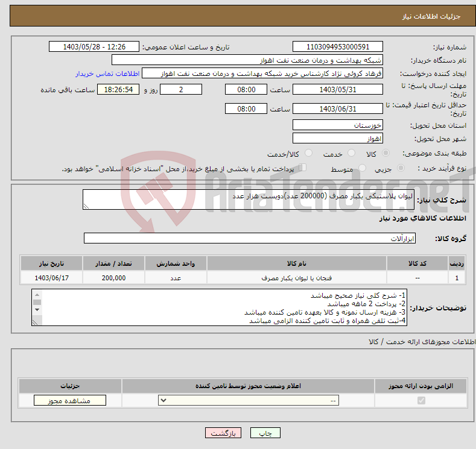476x449 pixels.
Task: Click the شماره نیاز field 1103094953000591
Action: click(338, 46)
